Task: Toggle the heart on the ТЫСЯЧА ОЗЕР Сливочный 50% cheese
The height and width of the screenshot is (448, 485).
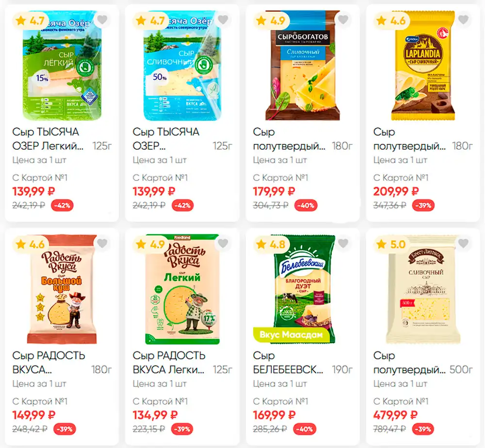Action: [223, 20]
